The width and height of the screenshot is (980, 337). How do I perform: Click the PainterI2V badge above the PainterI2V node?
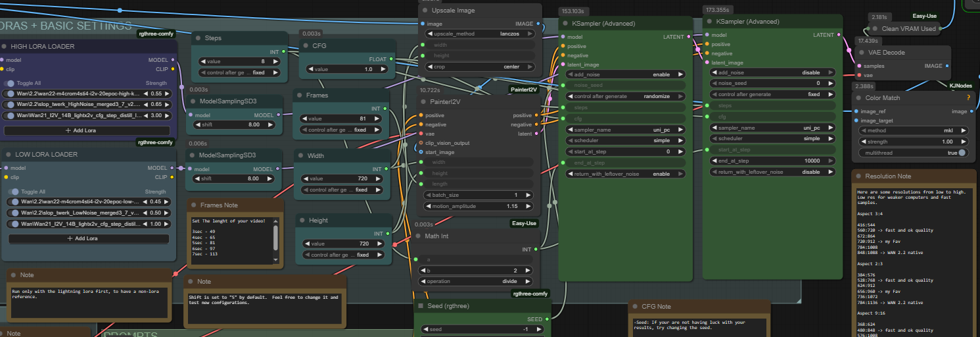(524, 90)
